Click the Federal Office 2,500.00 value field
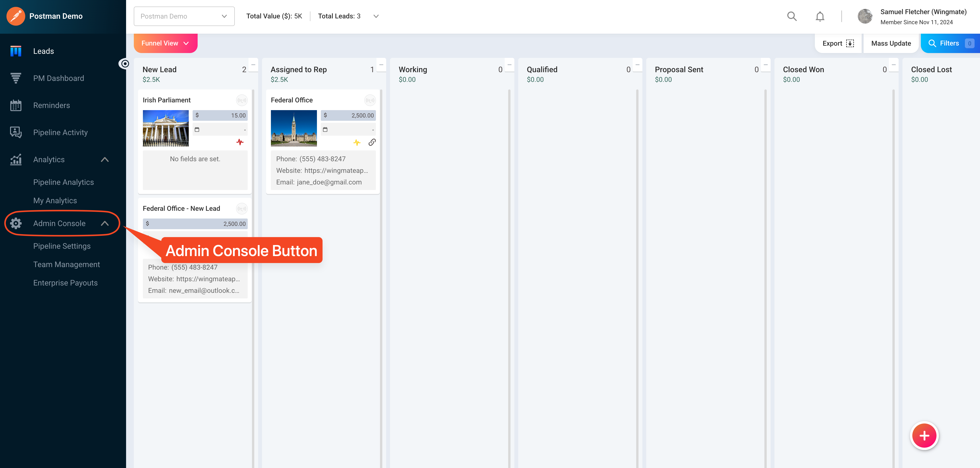 348,115
